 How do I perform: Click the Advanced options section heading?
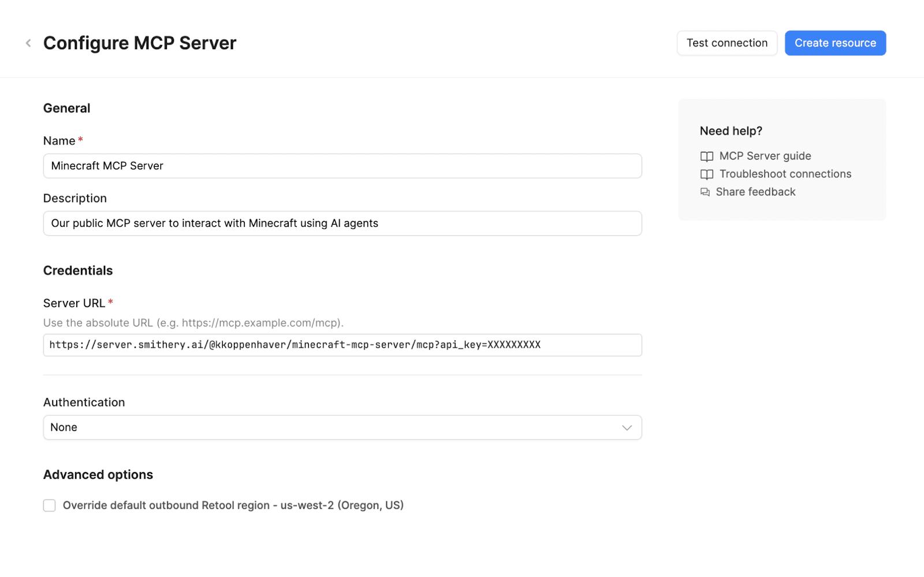click(98, 475)
